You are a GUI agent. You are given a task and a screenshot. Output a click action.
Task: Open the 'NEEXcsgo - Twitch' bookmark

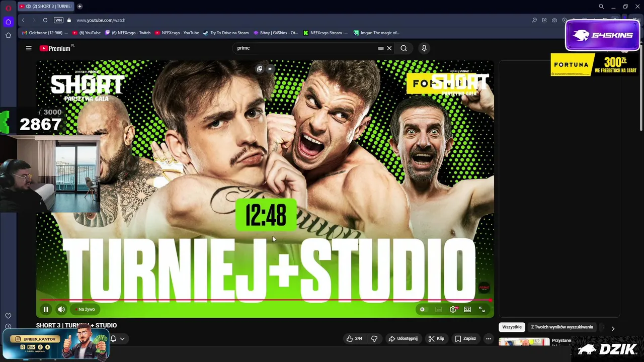pyautogui.click(x=127, y=33)
